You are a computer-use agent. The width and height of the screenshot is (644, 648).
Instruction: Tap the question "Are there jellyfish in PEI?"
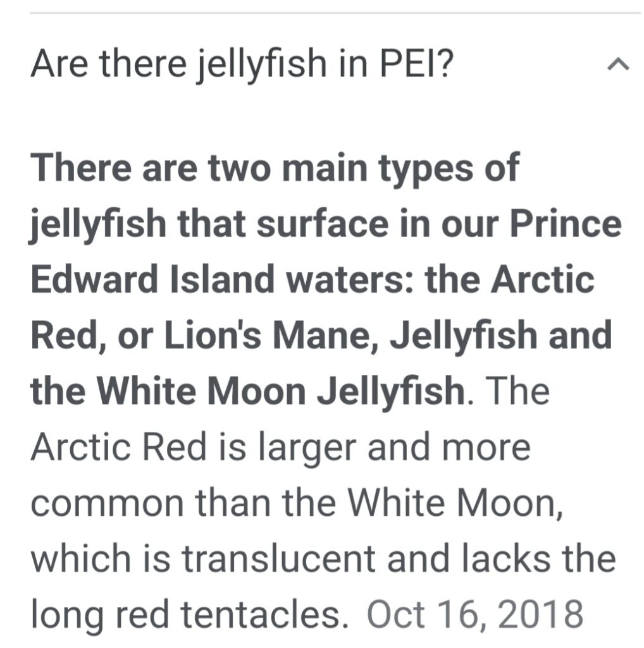(242, 65)
